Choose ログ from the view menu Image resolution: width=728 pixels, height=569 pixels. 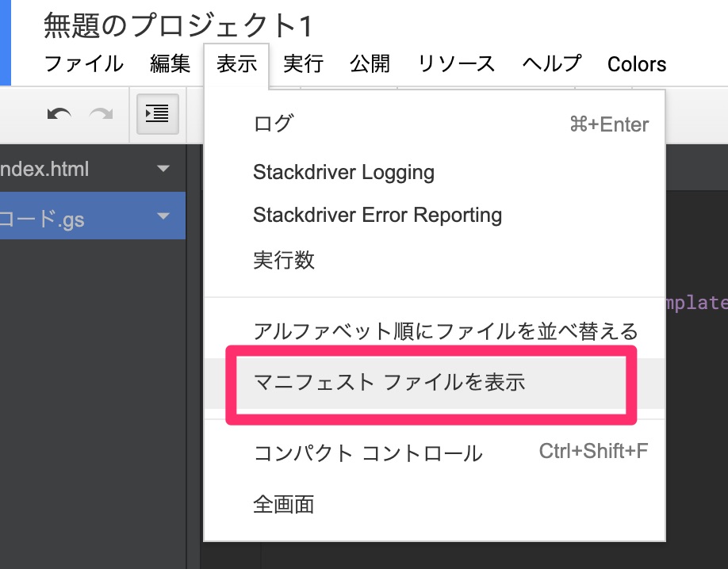[x=274, y=124]
